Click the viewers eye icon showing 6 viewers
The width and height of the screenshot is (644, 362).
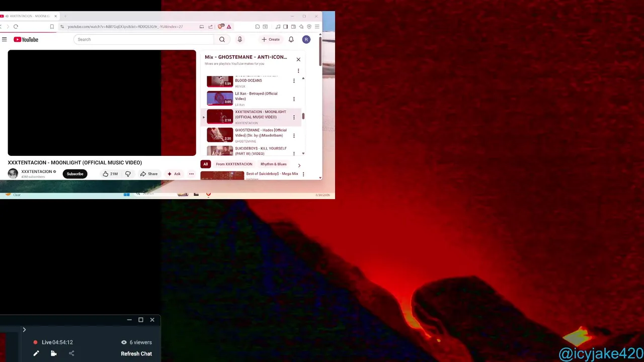point(124,342)
